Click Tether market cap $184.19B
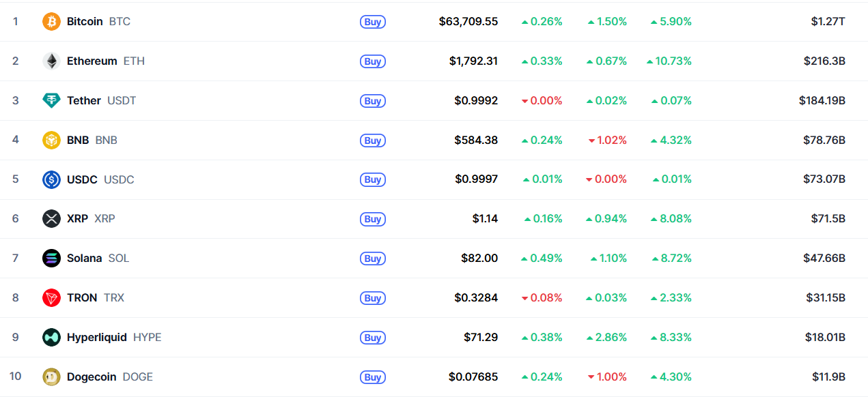 (822, 100)
